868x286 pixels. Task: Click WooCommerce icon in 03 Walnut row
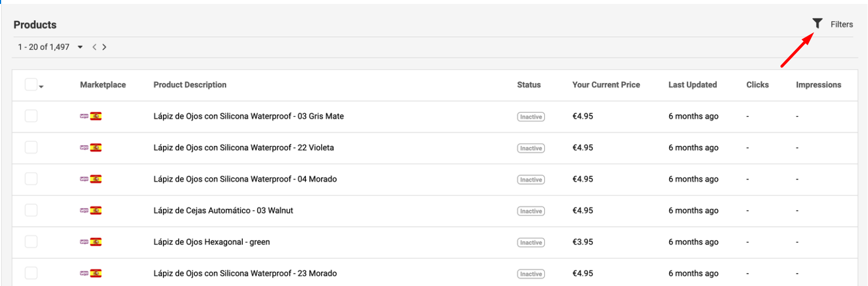coord(84,211)
